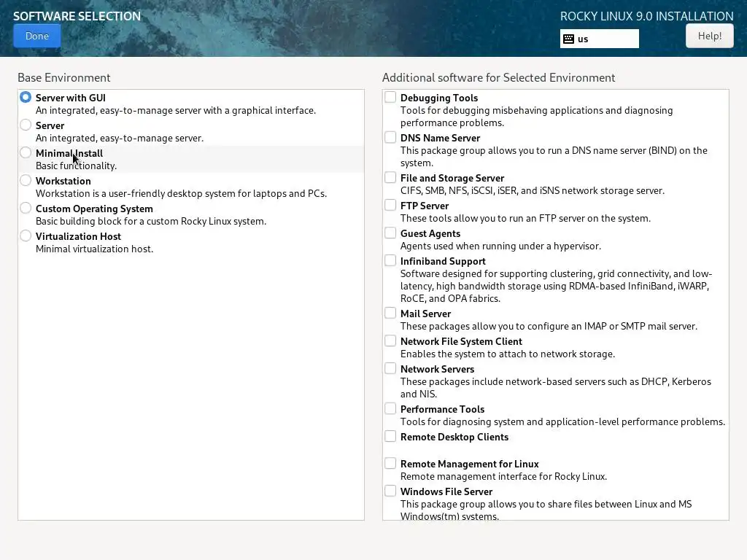Viewport: 747px width, 560px height.
Task: Click the 'Remote Desktop Clients' label text
Action: coord(454,437)
